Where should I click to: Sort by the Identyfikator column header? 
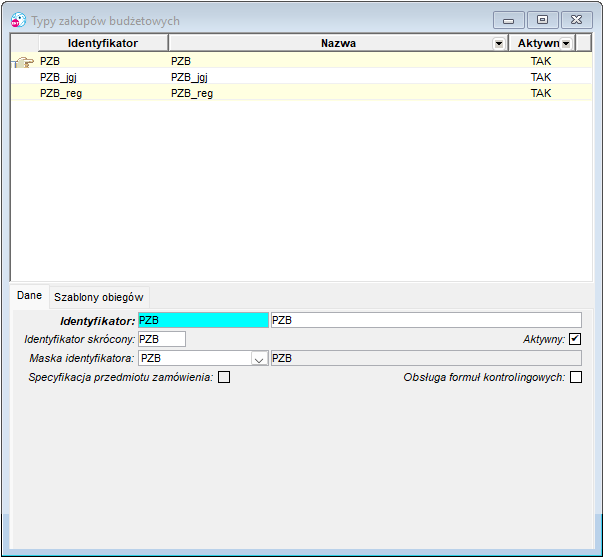[103, 43]
